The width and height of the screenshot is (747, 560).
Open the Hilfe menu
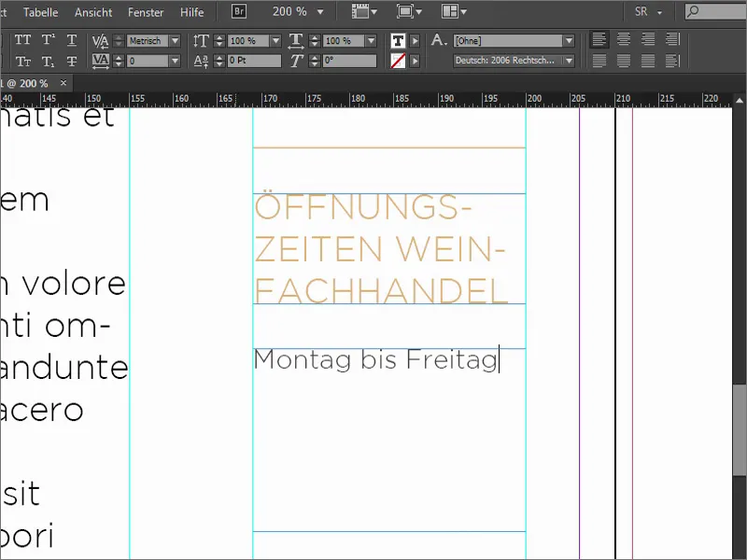tap(192, 12)
